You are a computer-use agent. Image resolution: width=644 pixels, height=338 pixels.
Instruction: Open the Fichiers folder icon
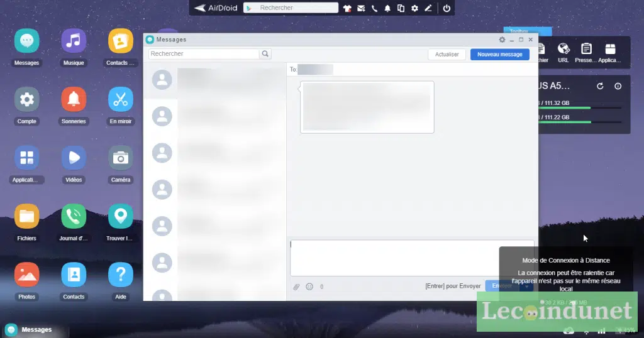point(26,216)
